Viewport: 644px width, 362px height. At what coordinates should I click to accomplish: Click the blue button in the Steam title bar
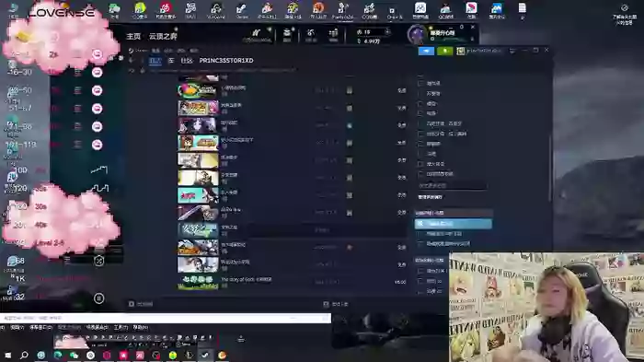coord(426,51)
